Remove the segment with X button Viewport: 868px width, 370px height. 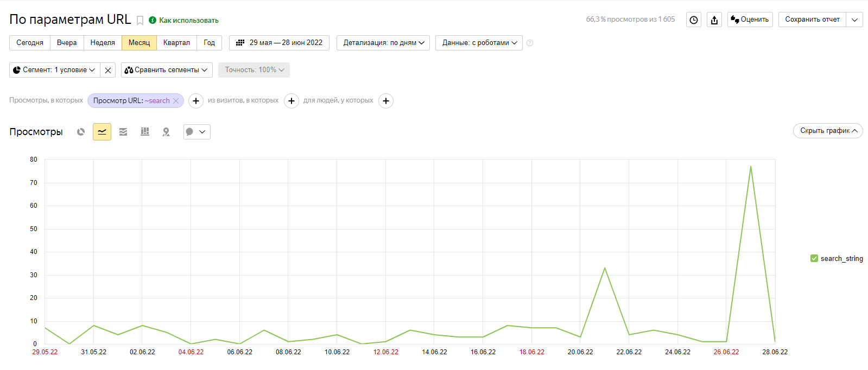pyautogui.click(x=108, y=70)
